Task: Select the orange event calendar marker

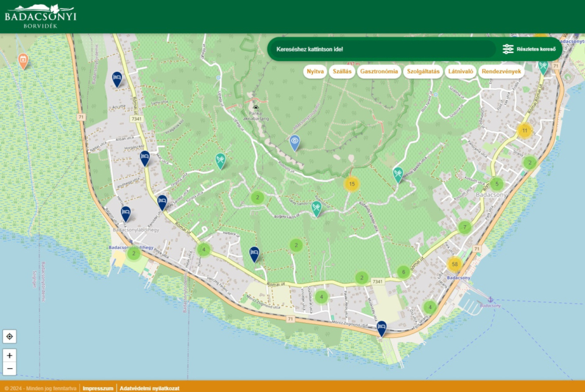Action: click(23, 61)
